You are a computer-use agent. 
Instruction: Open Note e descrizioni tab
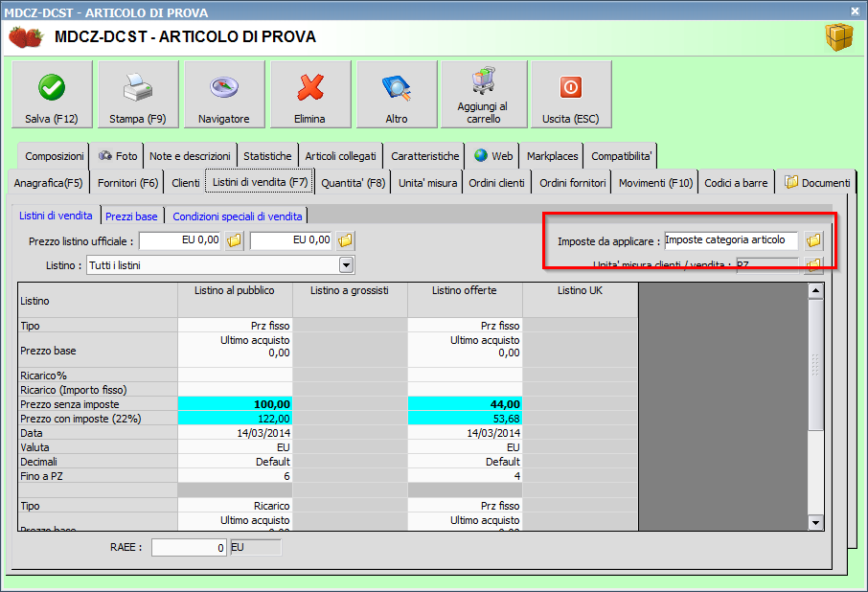pos(190,156)
